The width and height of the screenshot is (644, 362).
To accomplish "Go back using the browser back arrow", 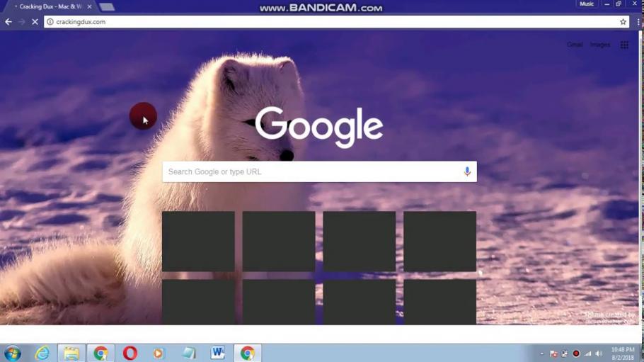I will click(8, 22).
